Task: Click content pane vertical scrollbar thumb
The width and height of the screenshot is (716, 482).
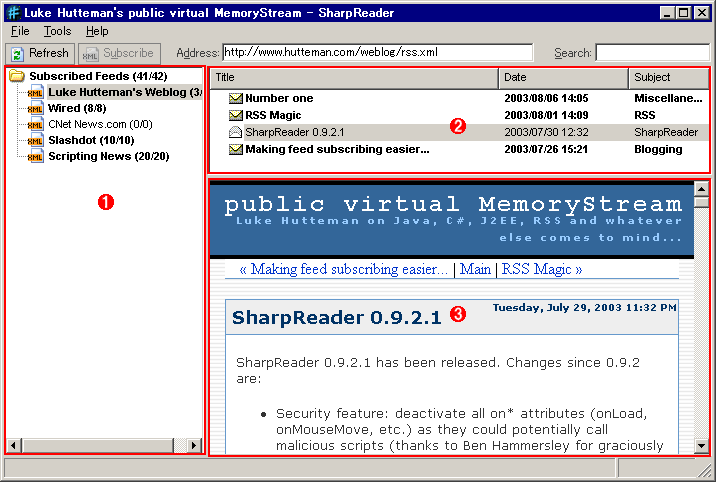Action: [x=701, y=202]
